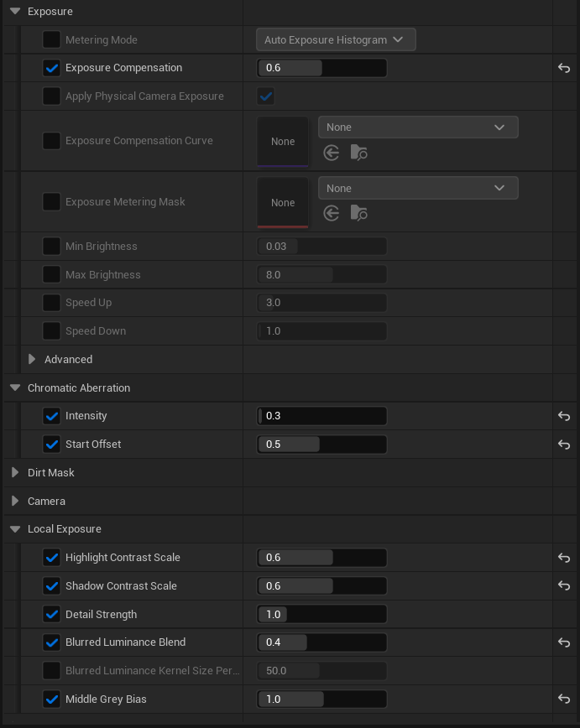This screenshot has height=728, width=580.
Task: Use selected asset for Exposure Compensation Curve
Action: point(332,153)
